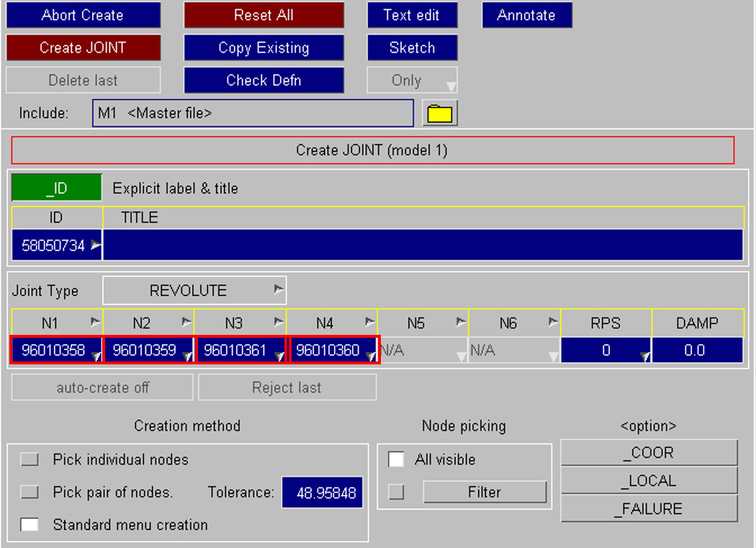Click the Sketch button
The height and width of the screenshot is (548, 756).
coord(412,48)
